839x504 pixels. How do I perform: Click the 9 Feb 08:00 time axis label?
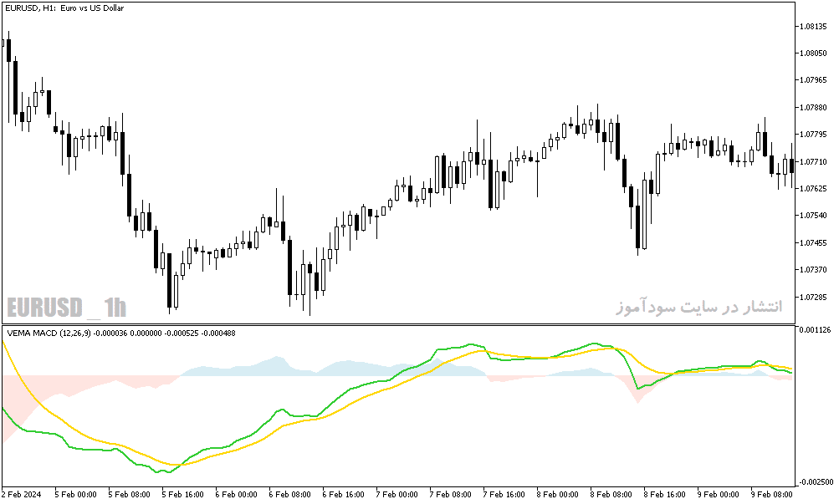click(x=771, y=494)
